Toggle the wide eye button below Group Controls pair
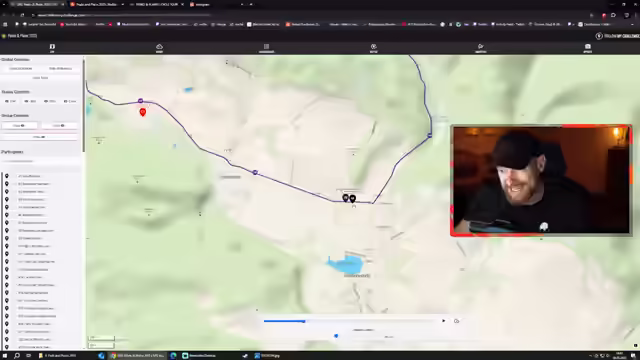Screen dimensions: 640x360 click(39, 137)
